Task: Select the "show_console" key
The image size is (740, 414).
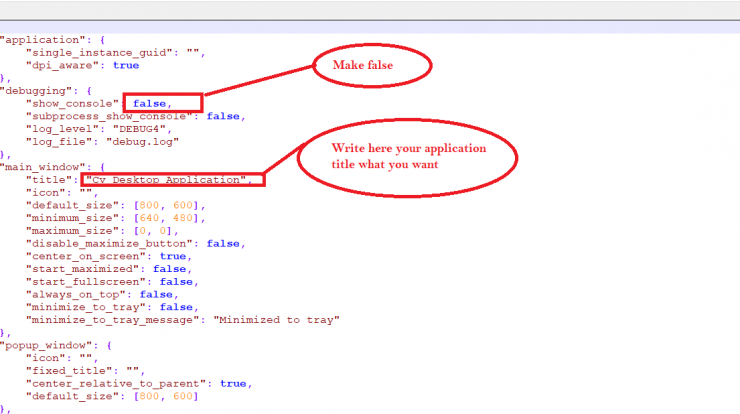Action: point(72,104)
